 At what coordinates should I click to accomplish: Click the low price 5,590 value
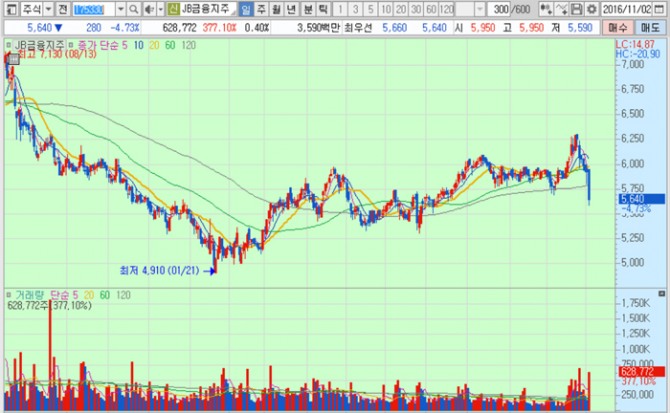point(580,28)
